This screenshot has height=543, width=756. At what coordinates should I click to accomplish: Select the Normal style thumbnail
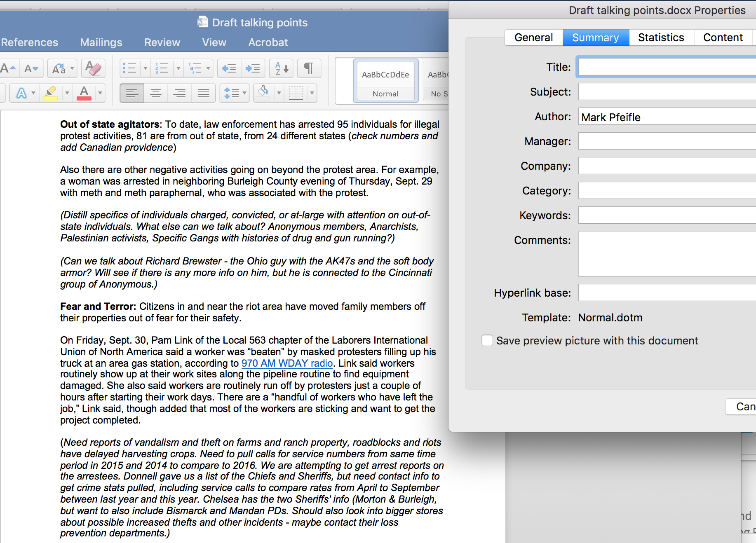385,81
